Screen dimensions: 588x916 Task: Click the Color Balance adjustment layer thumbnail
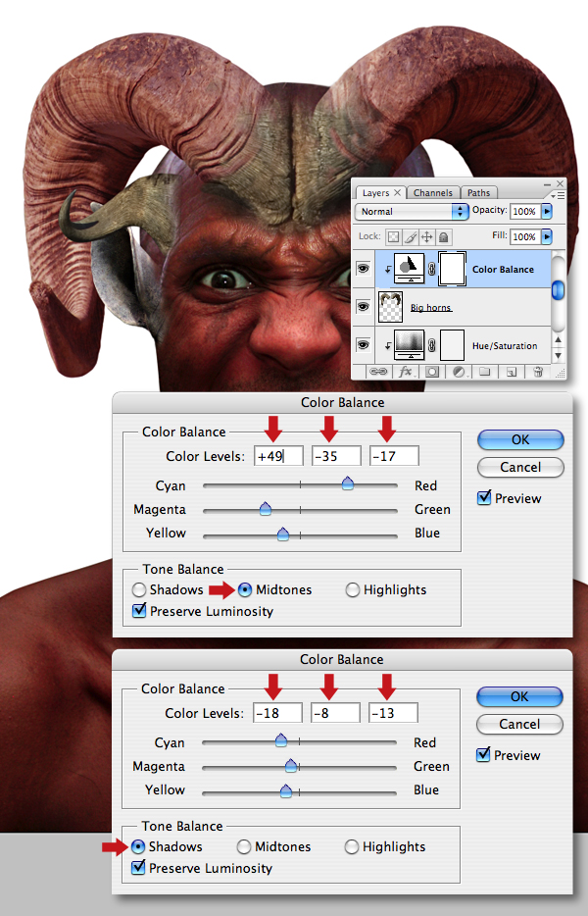(x=410, y=269)
